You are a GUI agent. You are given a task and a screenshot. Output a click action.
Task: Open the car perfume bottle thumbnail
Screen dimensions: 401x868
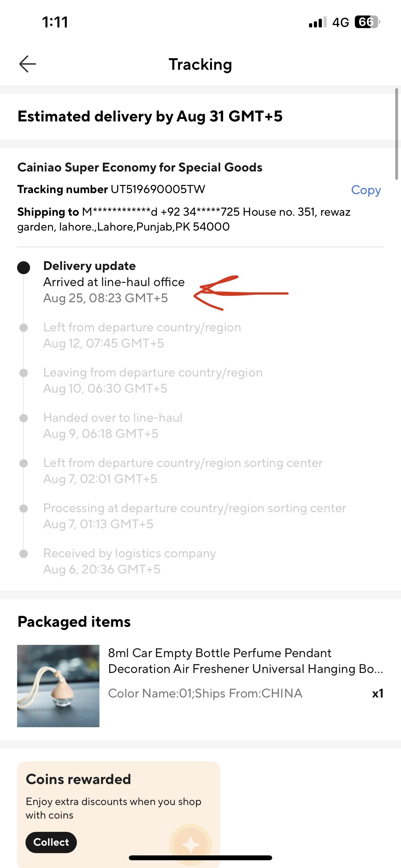(58, 686)
